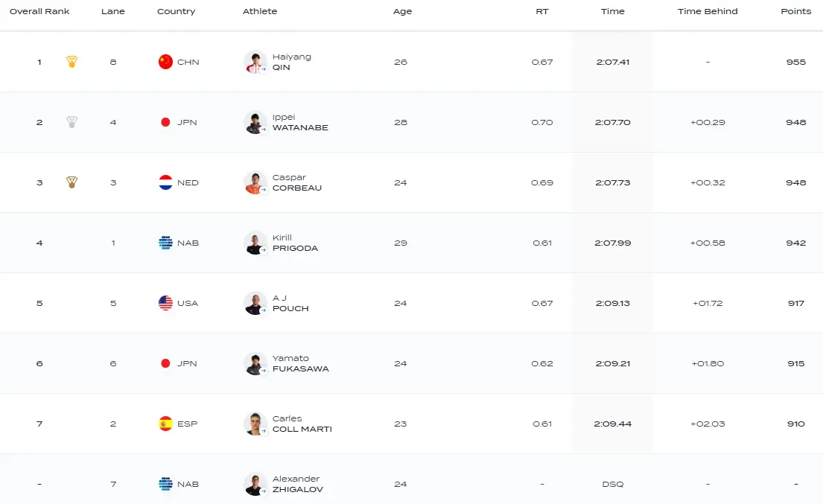This screenshot has height=504, width=823.
Task: Click the Netherlands flag icon
Action: click(x=165, y=182)
